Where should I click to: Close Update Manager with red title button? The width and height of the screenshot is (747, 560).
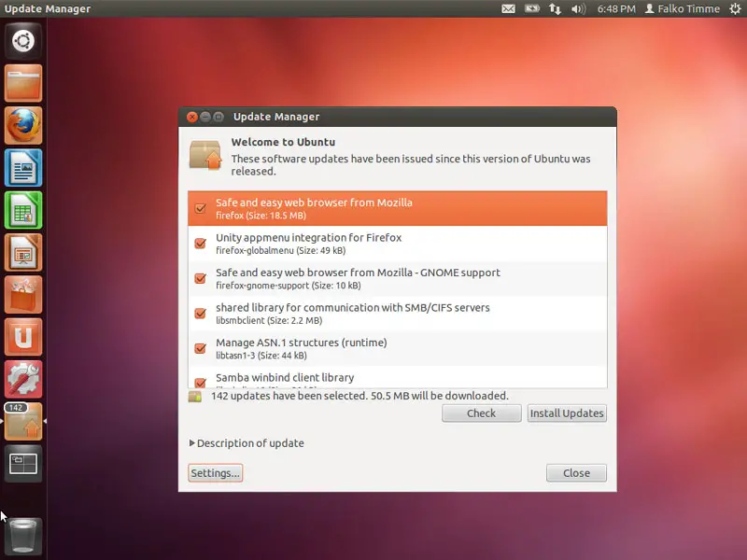[192, 117]
